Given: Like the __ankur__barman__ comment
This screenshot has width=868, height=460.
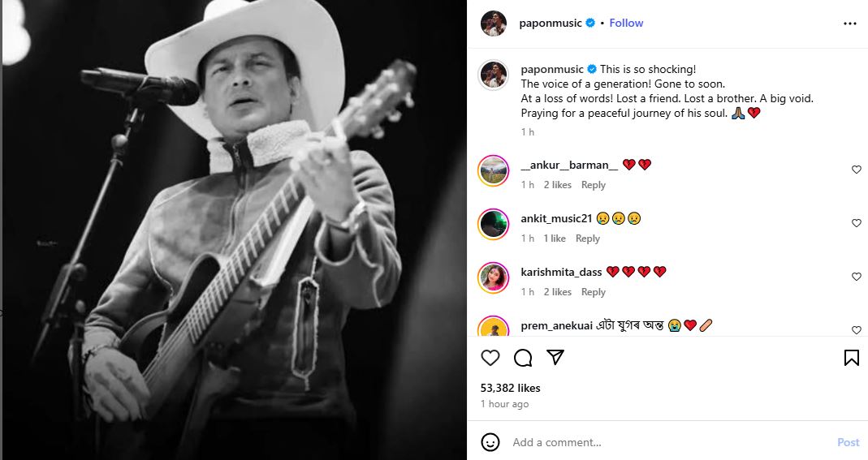Looking at the screenshot, I should point(856,170).
